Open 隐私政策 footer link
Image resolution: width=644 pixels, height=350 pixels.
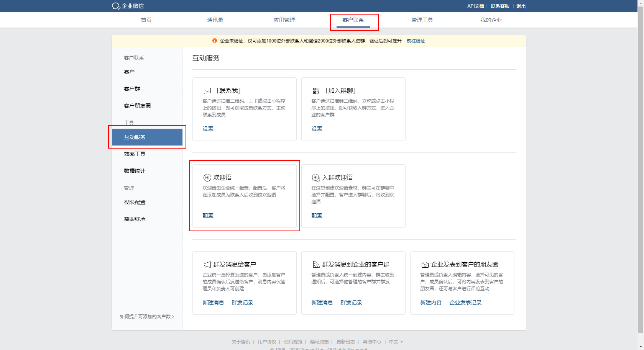tap(319, 342)
